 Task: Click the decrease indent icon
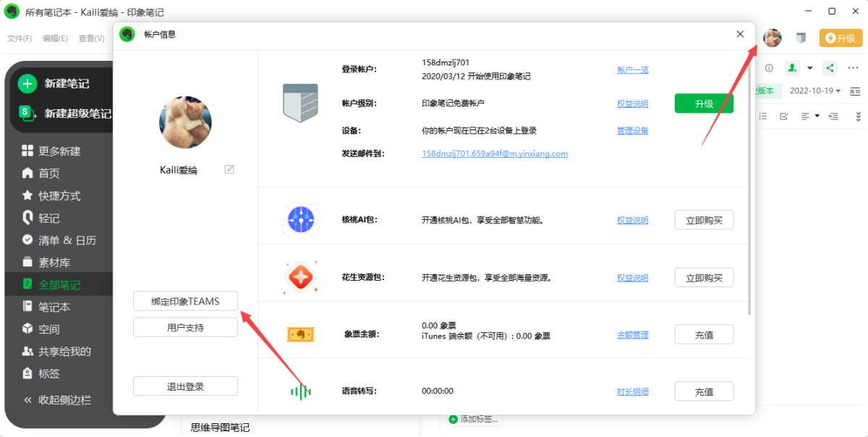pos(833,116)
